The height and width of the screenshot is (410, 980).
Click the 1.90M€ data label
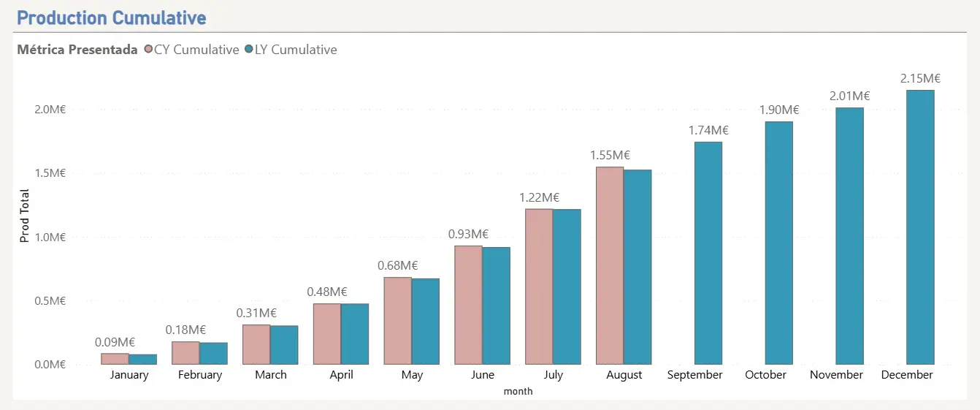tap(779, 110)
